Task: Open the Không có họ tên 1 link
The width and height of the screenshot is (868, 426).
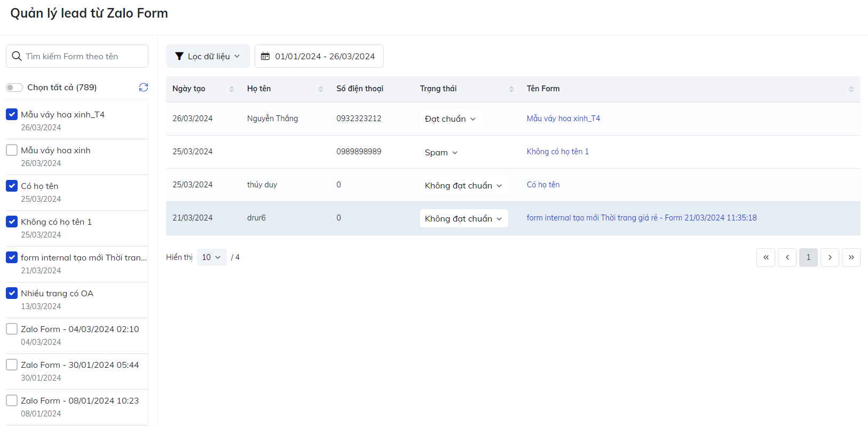Action: 557,152
